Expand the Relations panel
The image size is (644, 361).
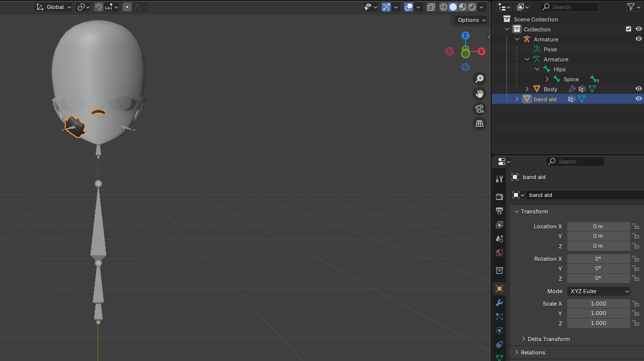click(x=517, y=353)
